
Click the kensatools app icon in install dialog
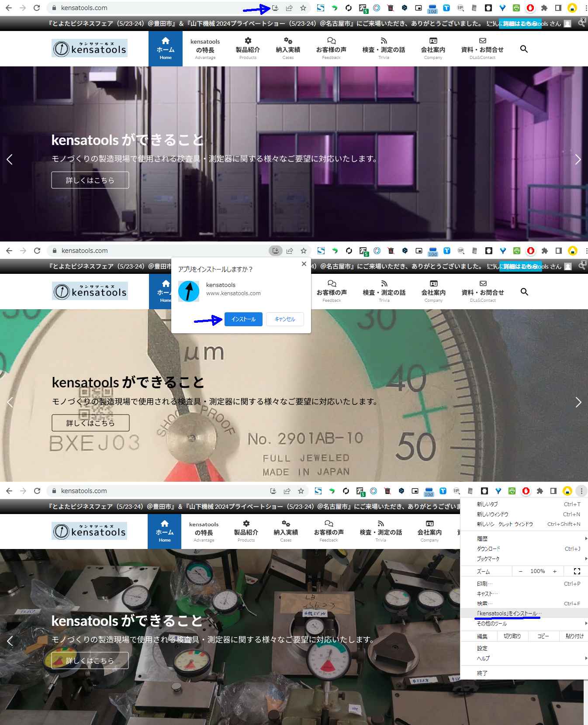point(189,291)
